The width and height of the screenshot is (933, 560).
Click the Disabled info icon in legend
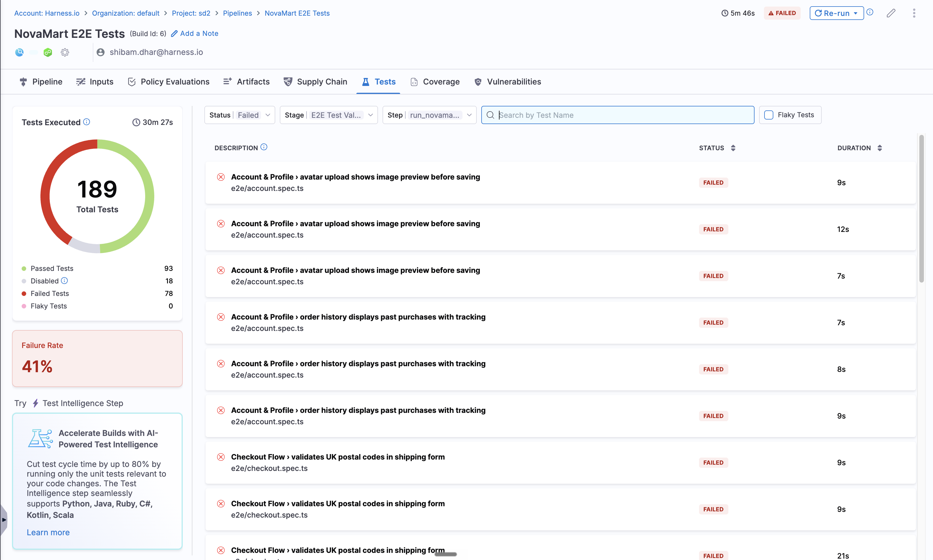(65, 280)
